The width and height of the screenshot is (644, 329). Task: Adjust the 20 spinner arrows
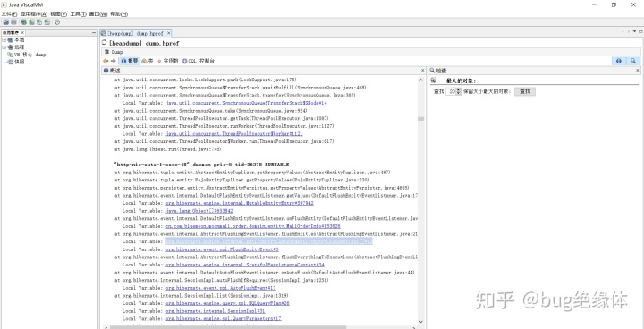click(459, 91)
